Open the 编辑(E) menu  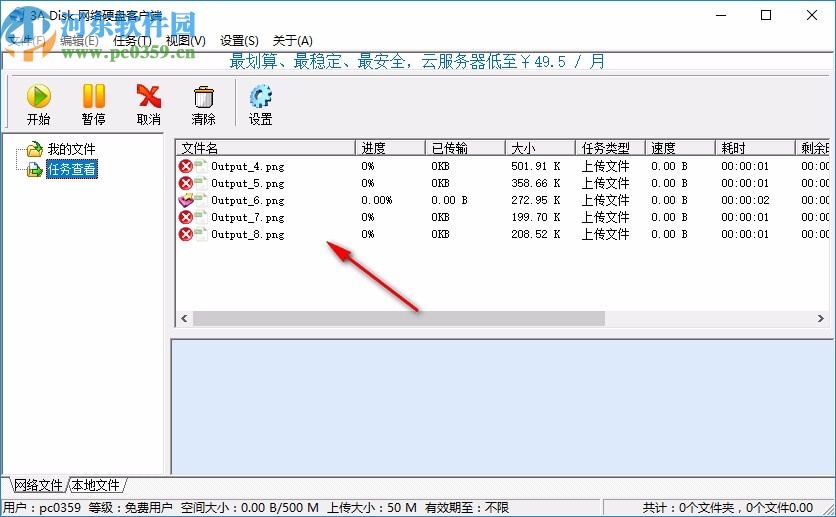(x=79, y=41)
